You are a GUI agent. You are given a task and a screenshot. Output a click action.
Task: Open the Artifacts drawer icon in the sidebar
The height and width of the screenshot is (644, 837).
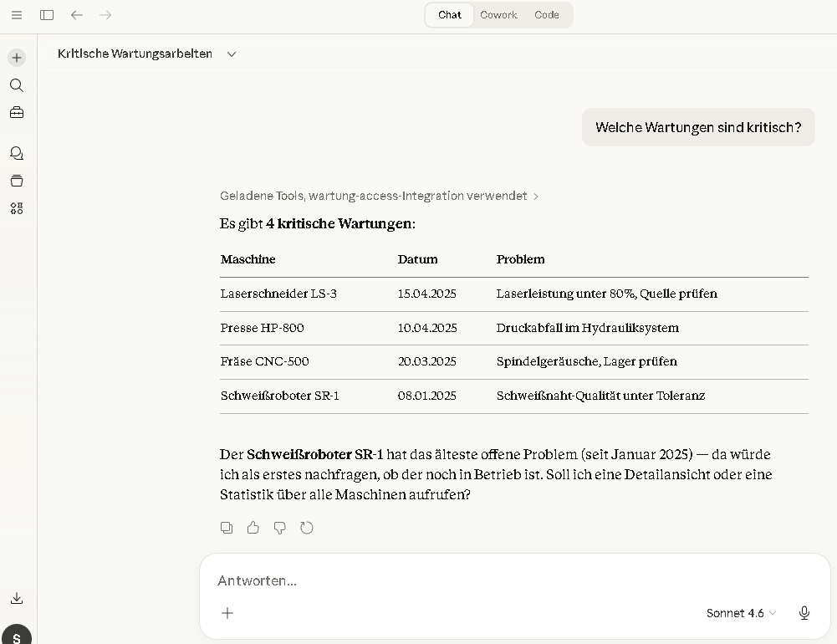[17, 181]
